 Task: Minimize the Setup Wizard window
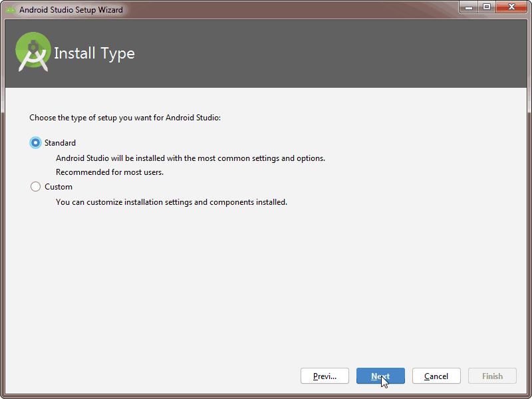tap(469, 7)
